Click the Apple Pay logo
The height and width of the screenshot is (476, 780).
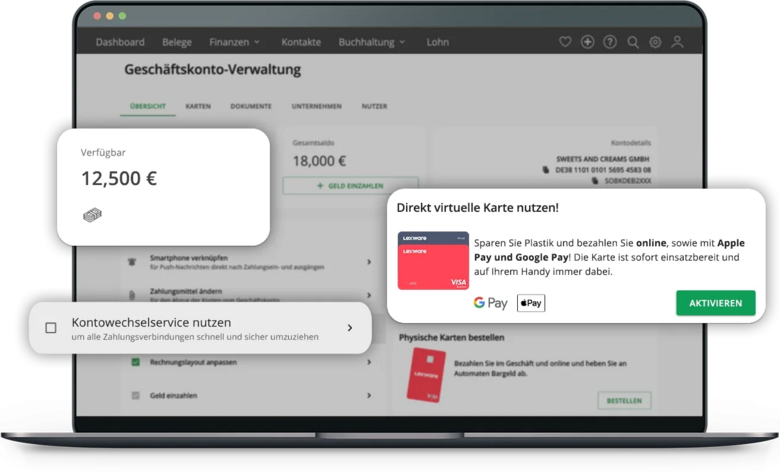(x=531, y=303)
